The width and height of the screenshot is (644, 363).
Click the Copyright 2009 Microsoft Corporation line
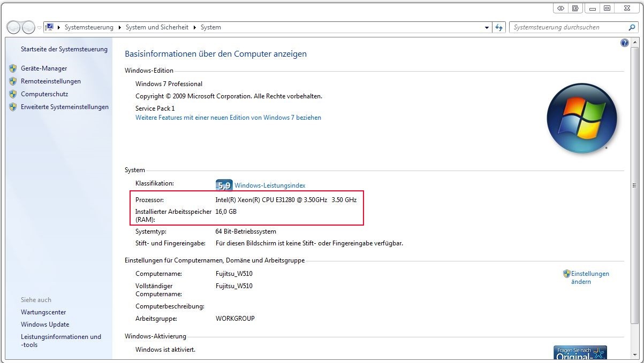tap(229, 96)
